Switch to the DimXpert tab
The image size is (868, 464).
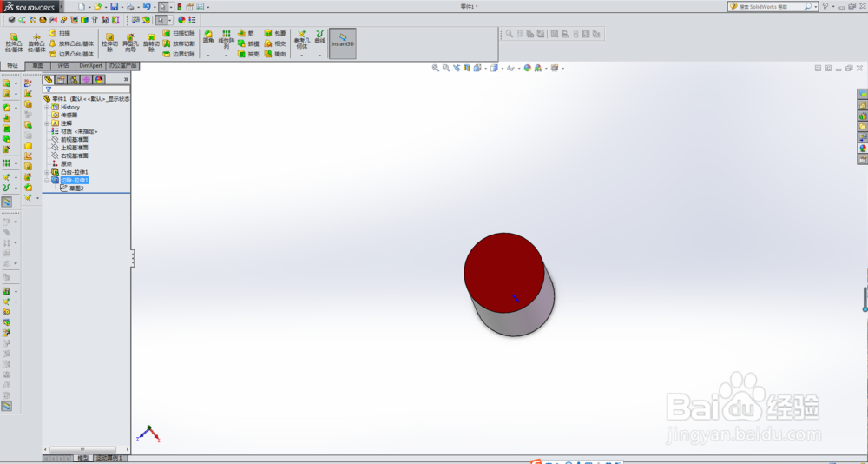(x=91, y=65)
